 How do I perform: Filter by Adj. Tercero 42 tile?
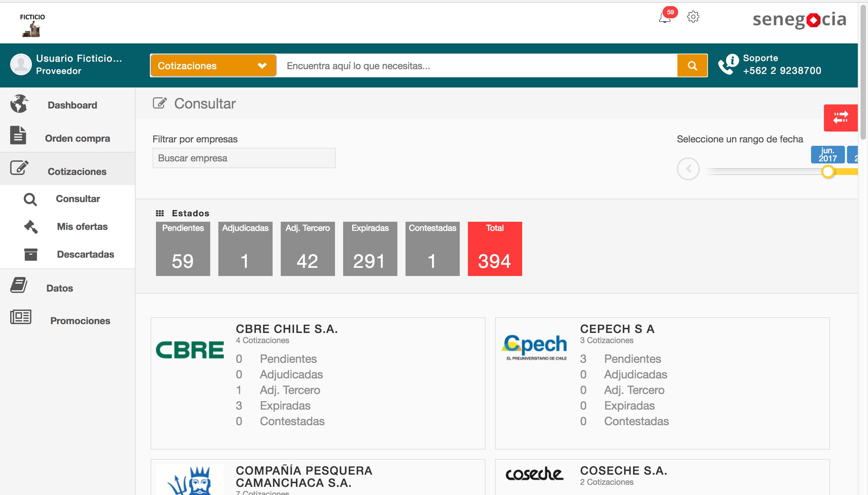coord(308,249)
